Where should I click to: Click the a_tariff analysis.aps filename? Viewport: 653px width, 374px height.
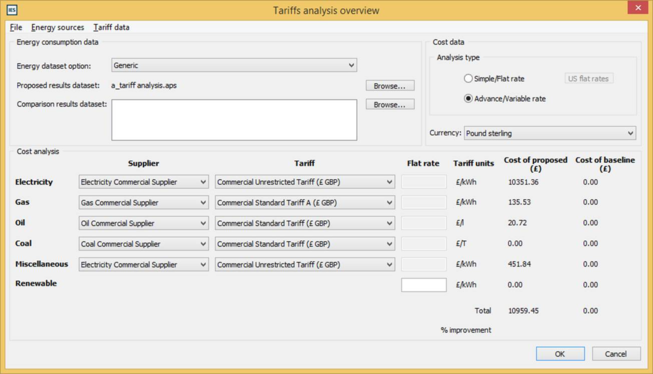pyautogui.click(x=144, y=85)
